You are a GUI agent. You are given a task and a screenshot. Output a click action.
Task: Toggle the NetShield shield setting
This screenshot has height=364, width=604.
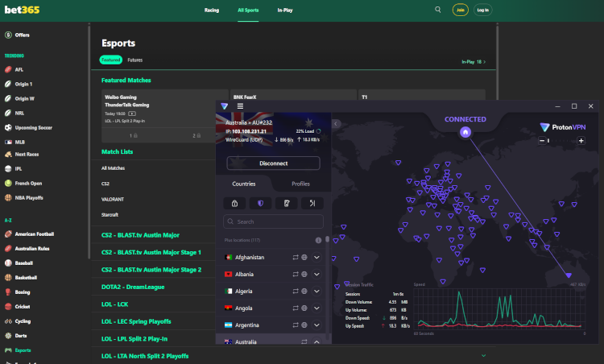(x=260, y=204)
